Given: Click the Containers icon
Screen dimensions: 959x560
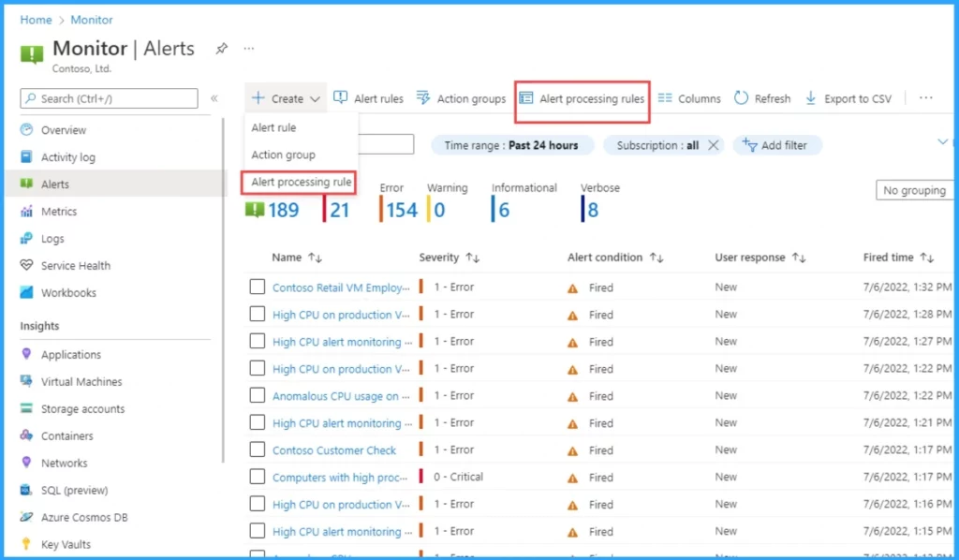Looking at the screenshot, I should pyautogui.click(x=26, y=435).
